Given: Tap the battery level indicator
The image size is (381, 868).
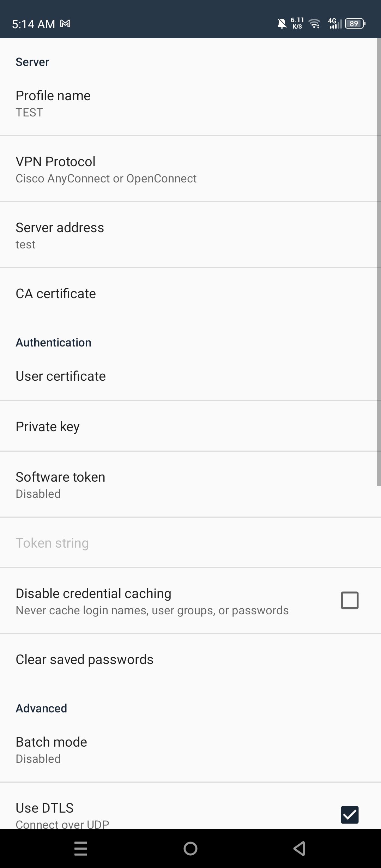Looking at the screenshot, I should [355, 24].
